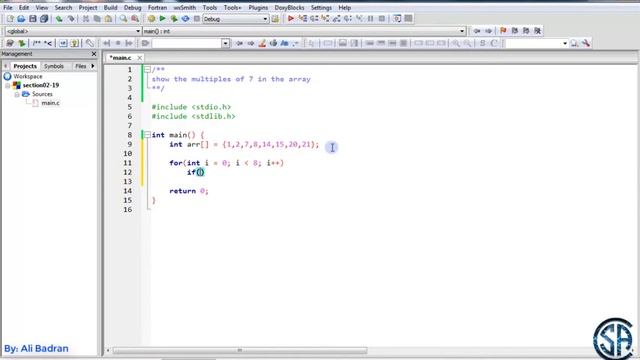Fold the comment block at line 1

pyautogui.click(x=147, y=69)
